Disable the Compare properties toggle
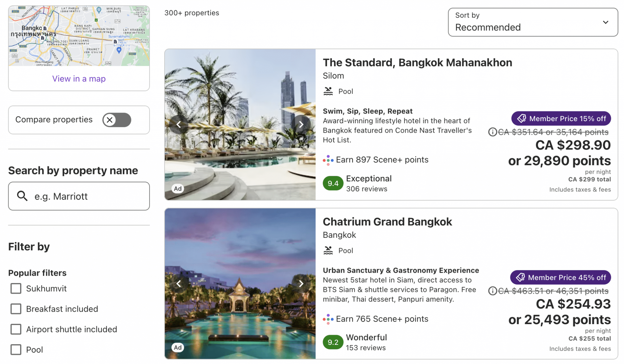The width and height of the screenshot is (624, 364). click(116, 120)
